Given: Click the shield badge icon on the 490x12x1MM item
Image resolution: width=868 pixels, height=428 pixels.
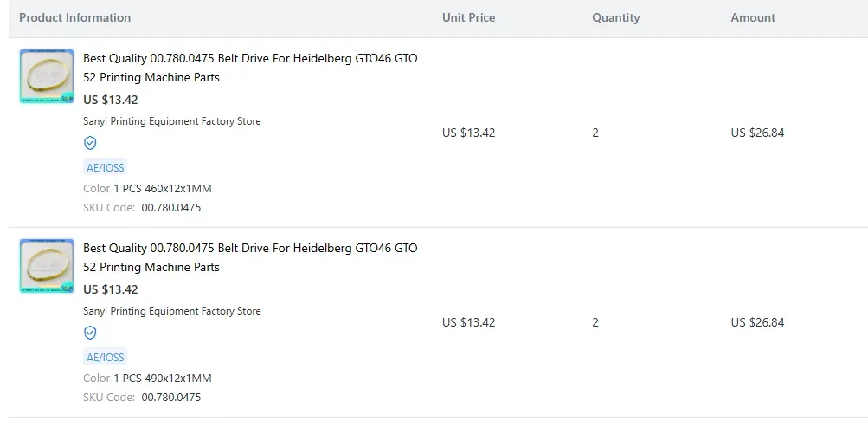Looking at the screenshot, I should [x=90, y=334].
